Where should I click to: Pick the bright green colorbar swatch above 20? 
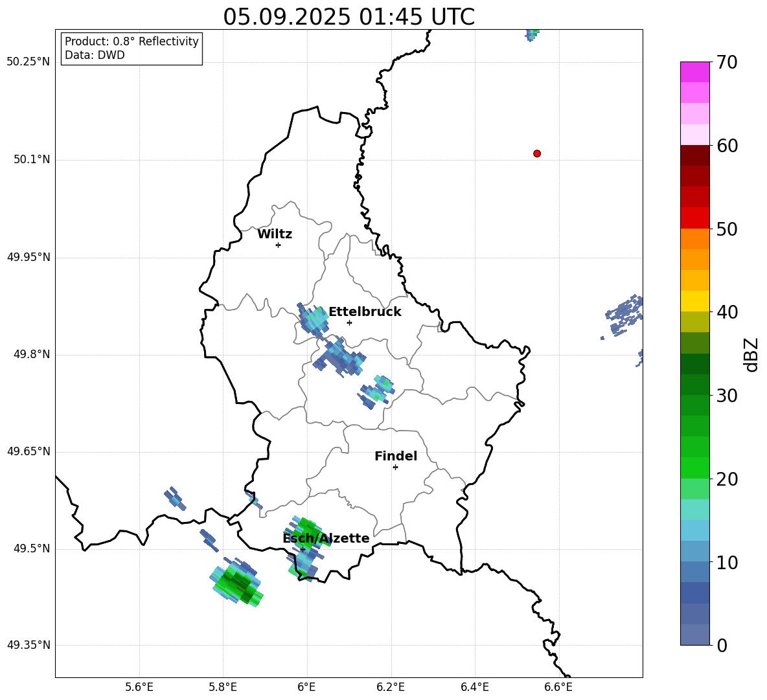pos(694,468)
